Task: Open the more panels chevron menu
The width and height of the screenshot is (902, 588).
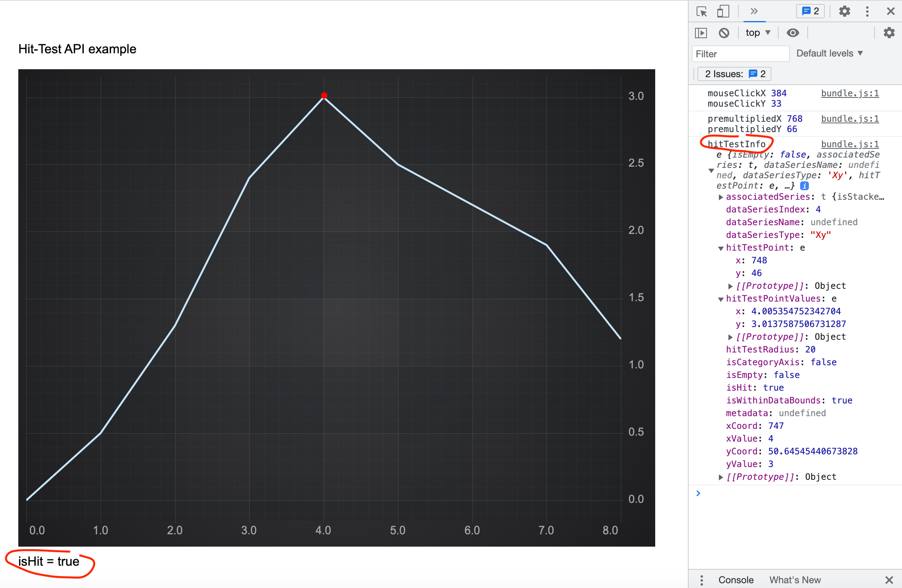Action: (x=754, y=12)
